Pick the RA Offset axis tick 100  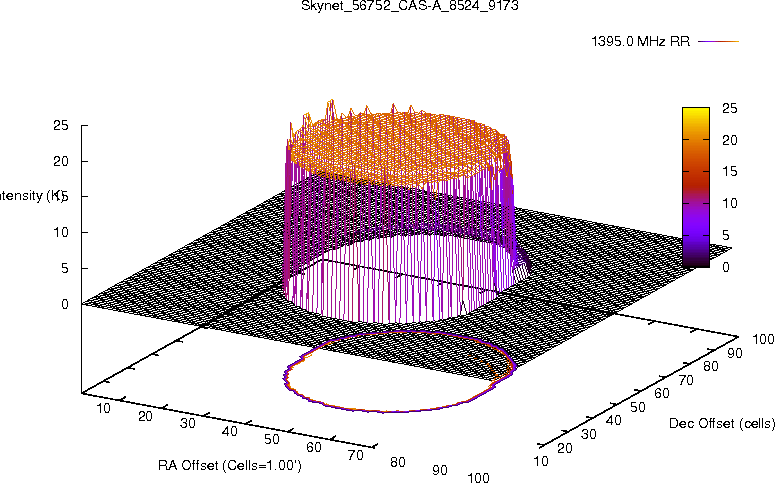pyautogui.click(x=478, y=478)
